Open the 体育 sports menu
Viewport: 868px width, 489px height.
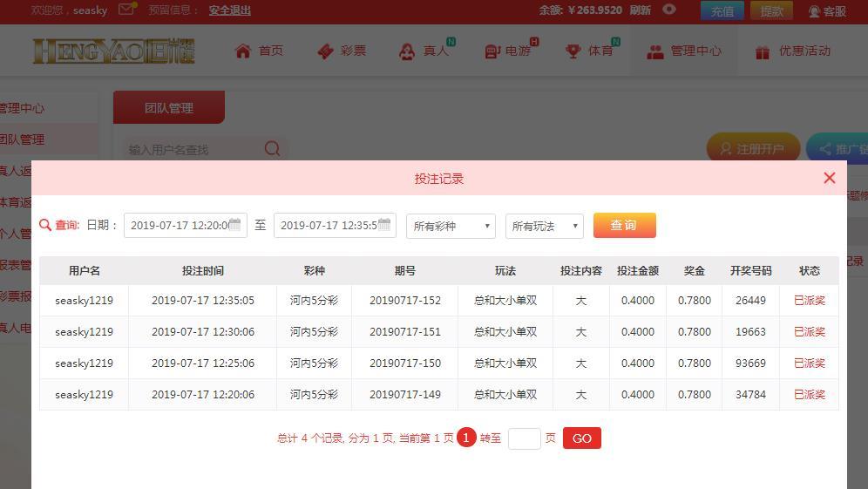(x=591, y=51)
